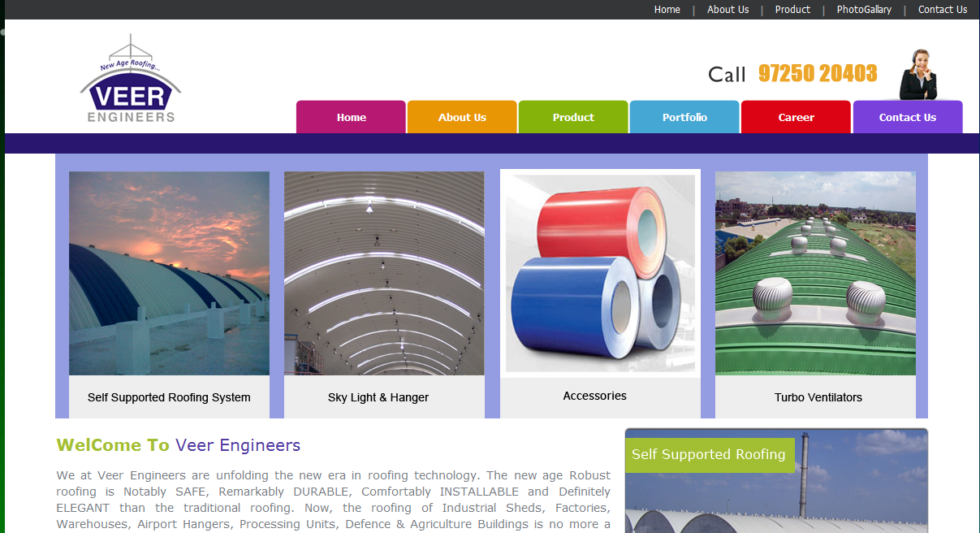
Task: Click the WelCome To Veer Engineers heading
Action: click(x=179, y=445)
